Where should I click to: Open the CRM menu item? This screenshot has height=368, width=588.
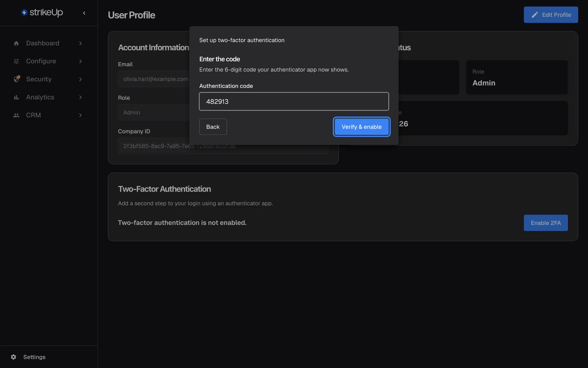48,115
